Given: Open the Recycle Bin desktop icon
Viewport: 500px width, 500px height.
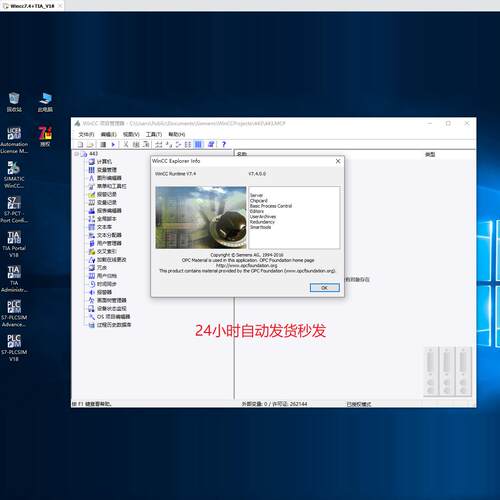Looking at the screenshot, I should [x=14, y=102].
